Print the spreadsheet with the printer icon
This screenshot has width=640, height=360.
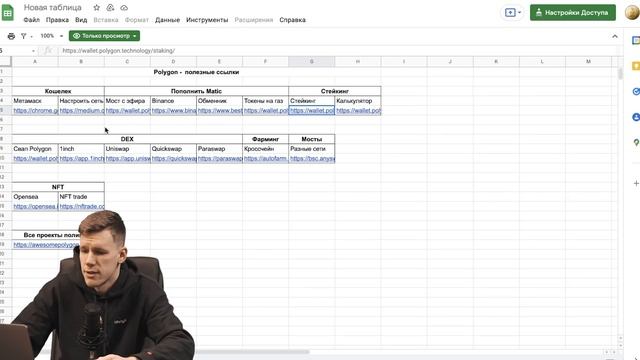point(11,36)
